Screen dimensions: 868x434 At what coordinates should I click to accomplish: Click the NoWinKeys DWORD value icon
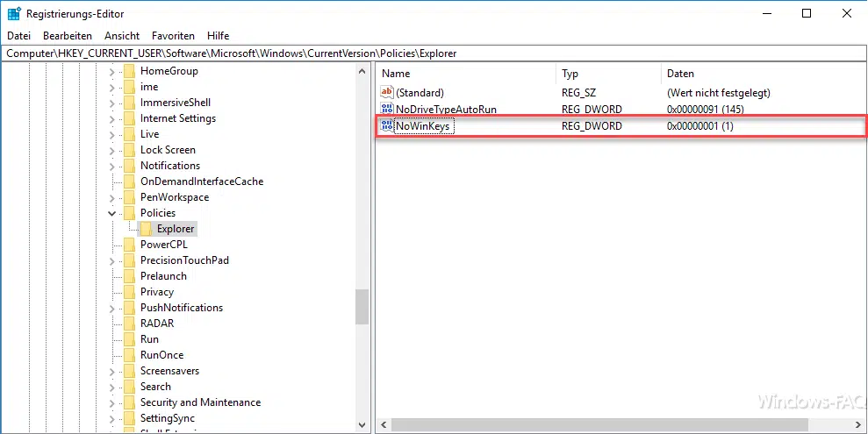pyautogui.click(x=387, y=126)
